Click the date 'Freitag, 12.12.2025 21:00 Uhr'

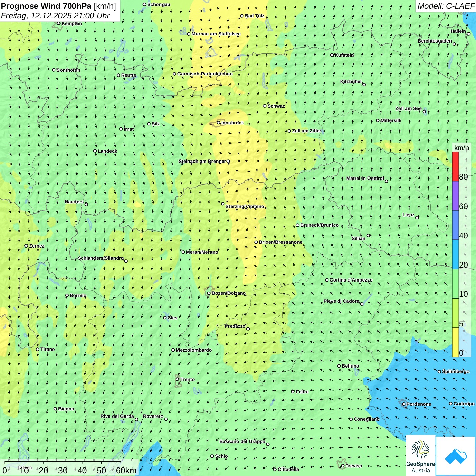55,16
